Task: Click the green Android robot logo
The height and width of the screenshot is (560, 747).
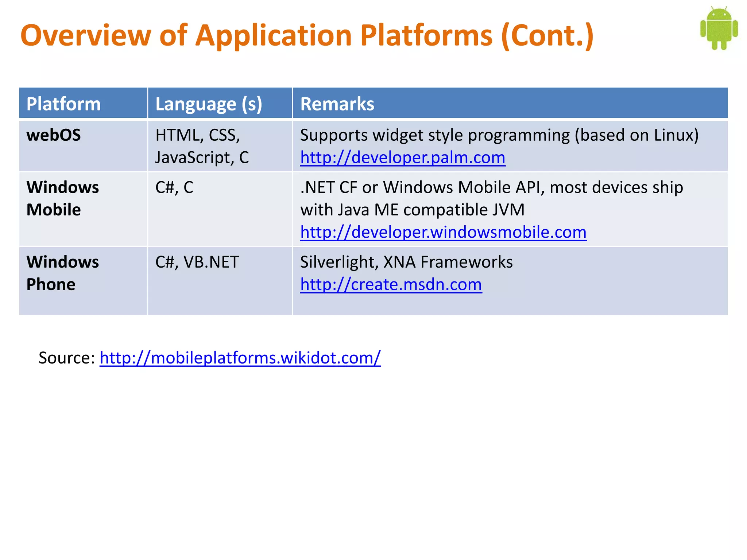Action: point(719,28)
